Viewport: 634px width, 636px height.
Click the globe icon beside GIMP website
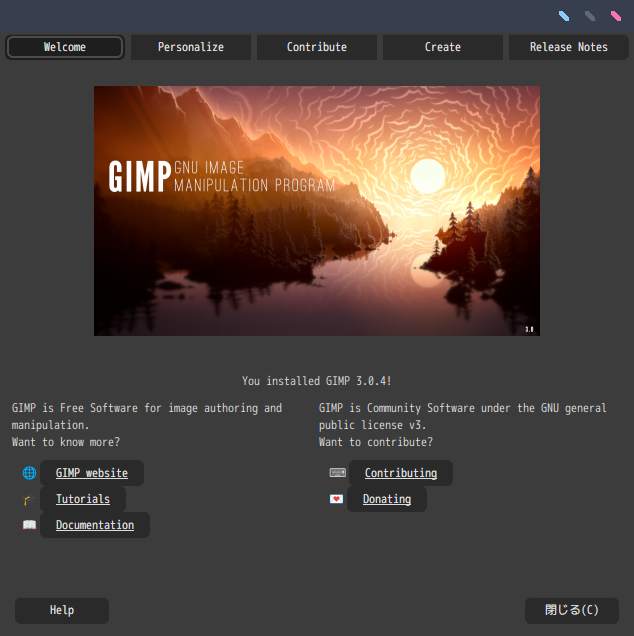tap(29, 473)
